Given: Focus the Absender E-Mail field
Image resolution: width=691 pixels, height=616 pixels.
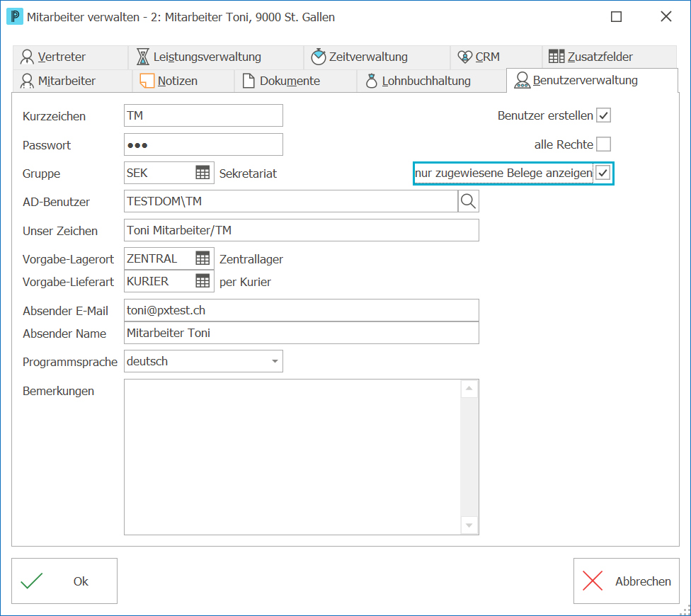Looking at the screenshot, I should [302, 310].
